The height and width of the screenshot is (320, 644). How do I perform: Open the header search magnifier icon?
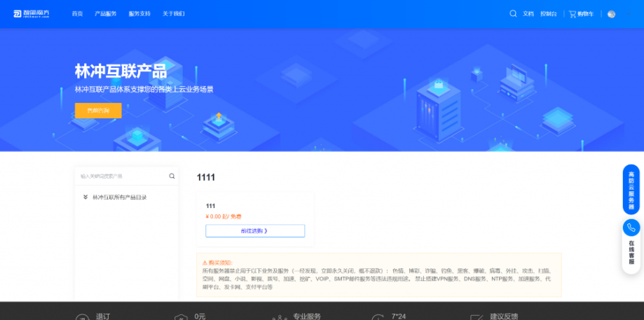pos(513,13)
